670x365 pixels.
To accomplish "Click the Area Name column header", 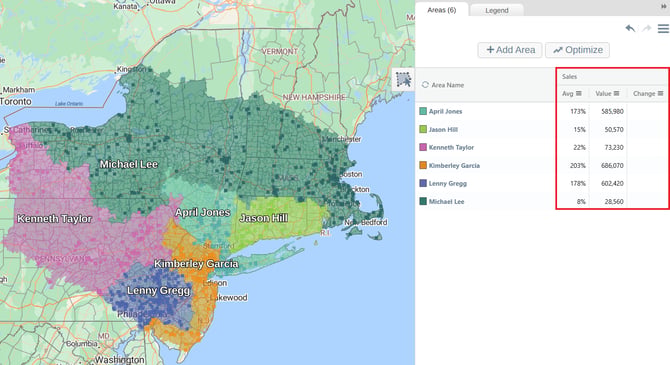I will click(447, 85).
